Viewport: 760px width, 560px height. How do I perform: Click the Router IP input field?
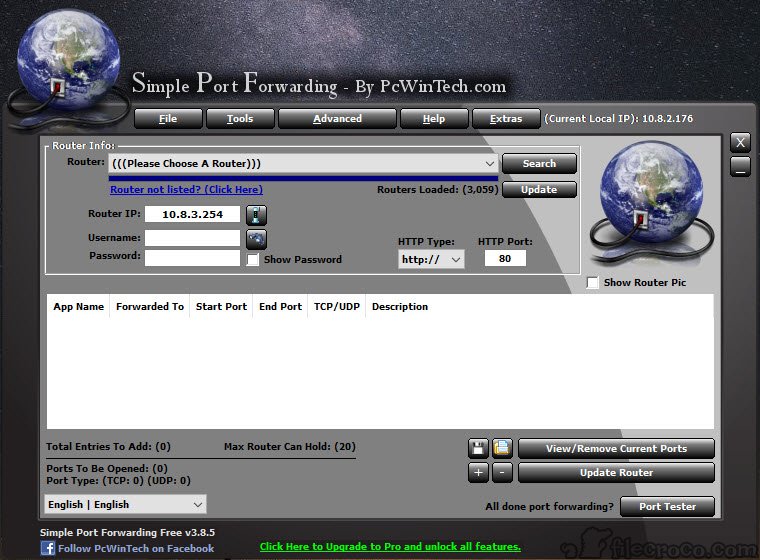pyautogui.click(x=192, y=214)
